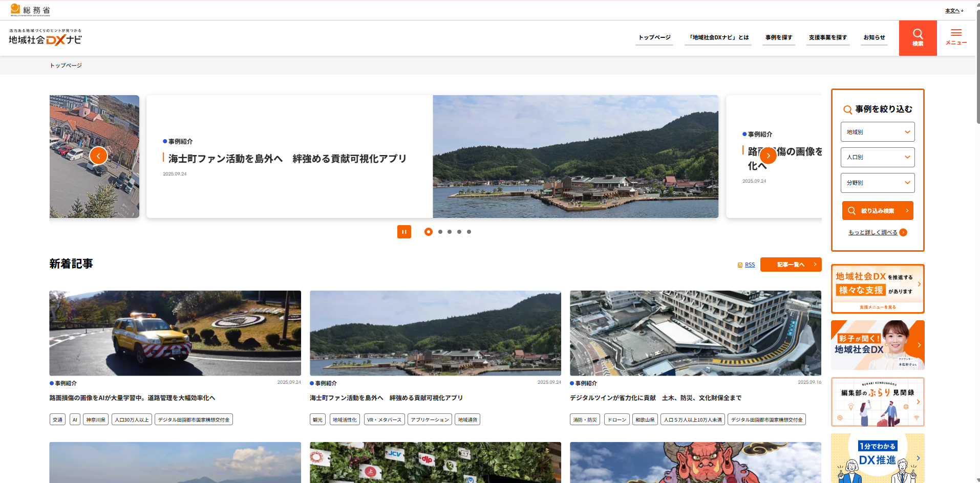This screenshot has height=483, width=980.
Task: Click arrow icon beside もっと詳しく調べる
Action: click(903, 232)
